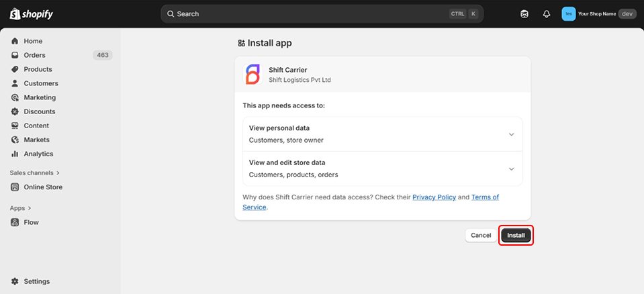The image size is (644, 294).
Task: Open Flow app in sidebar
Action: click(31, 222)
